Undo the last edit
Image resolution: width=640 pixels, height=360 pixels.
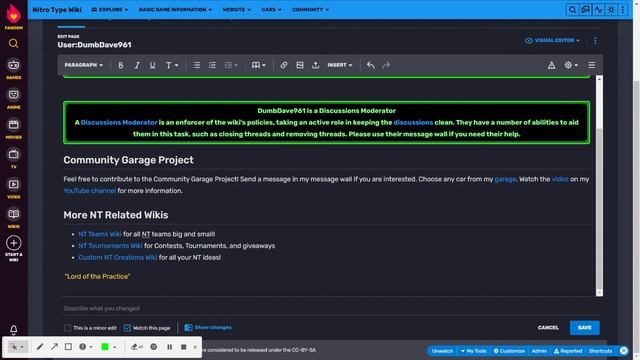[x=371, y=65]
